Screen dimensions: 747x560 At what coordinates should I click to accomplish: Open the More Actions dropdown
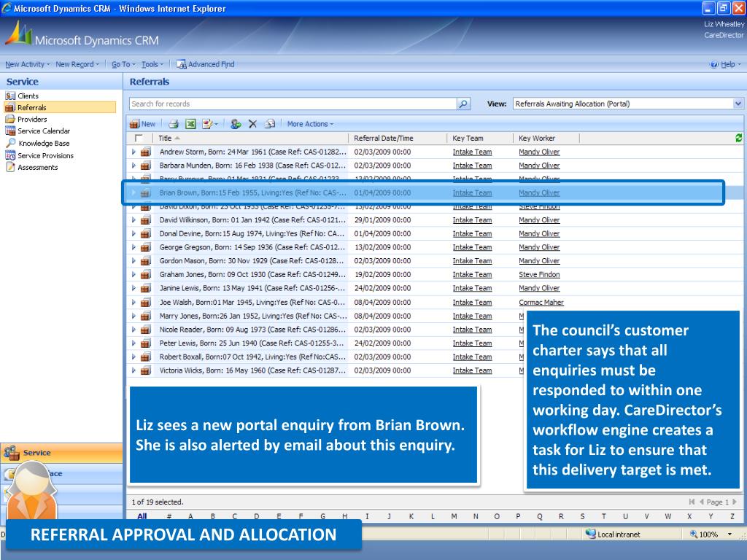(310, 124)
